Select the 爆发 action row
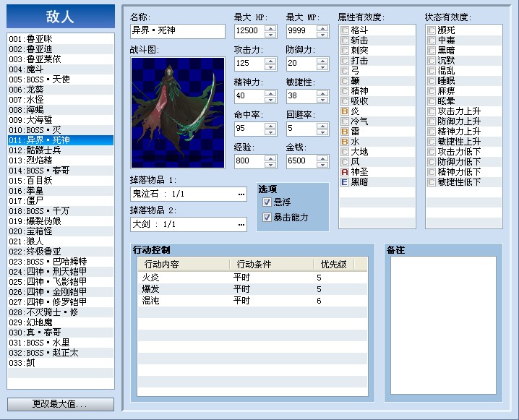This screenshot has height=420, width=519. tap(252, 289)
